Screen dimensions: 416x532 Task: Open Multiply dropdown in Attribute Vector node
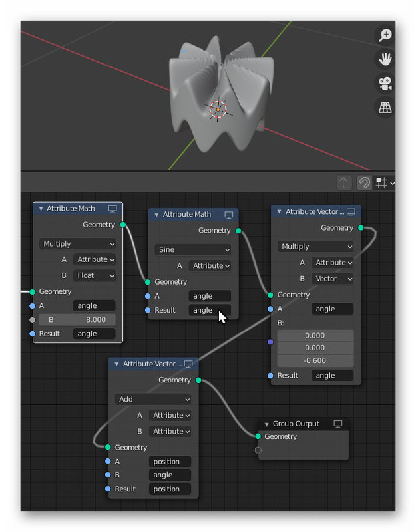[315, 247]
